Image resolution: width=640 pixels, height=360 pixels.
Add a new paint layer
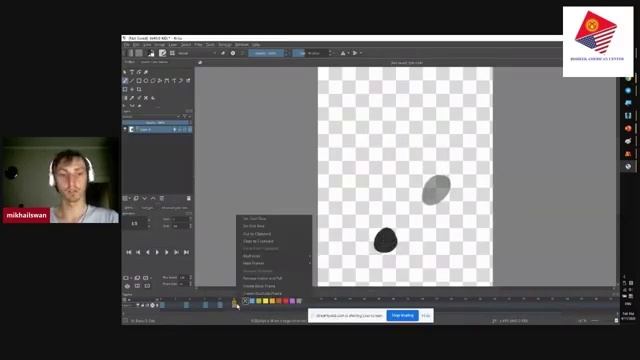tap(125, 198)
